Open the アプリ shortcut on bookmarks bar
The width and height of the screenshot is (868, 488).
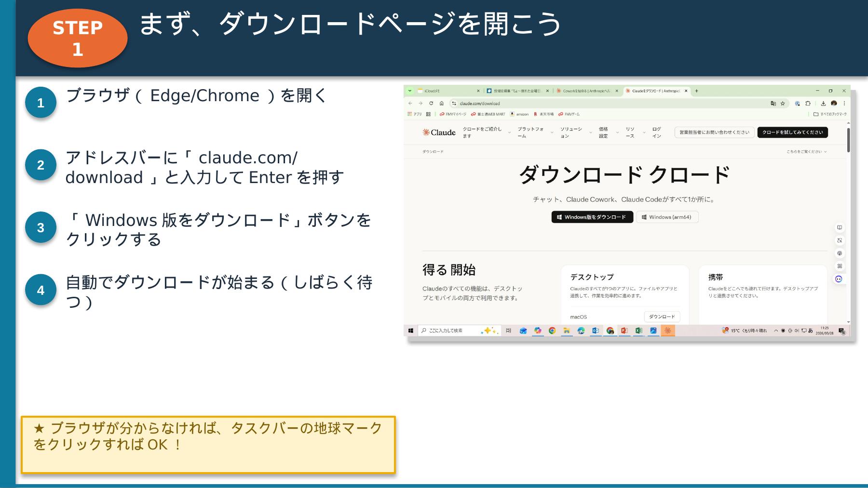point(416,114)
